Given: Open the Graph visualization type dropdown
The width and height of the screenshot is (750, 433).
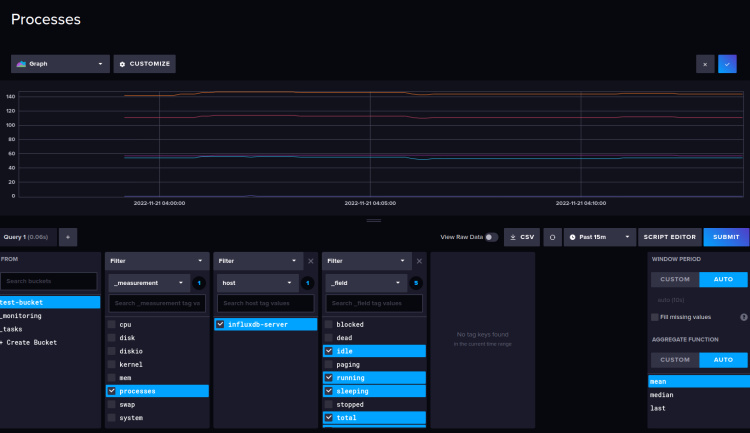Looking at the screenshot, I should (60, 64).
